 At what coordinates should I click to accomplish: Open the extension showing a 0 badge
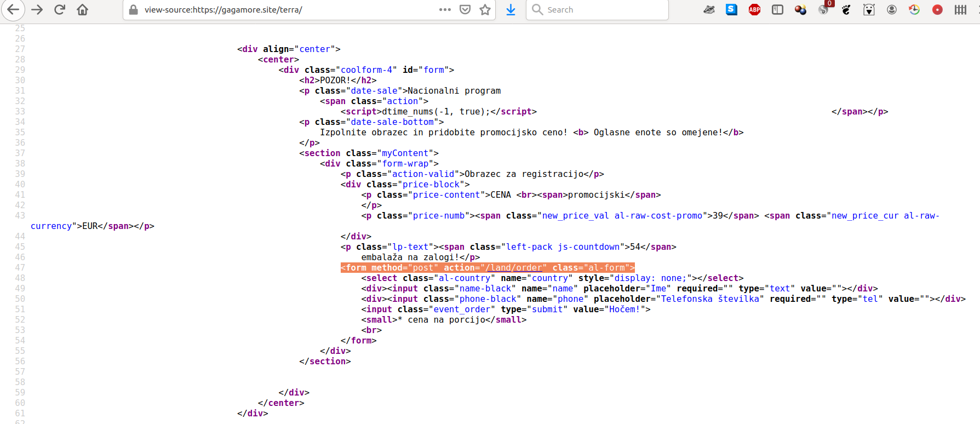pos(824,8)
